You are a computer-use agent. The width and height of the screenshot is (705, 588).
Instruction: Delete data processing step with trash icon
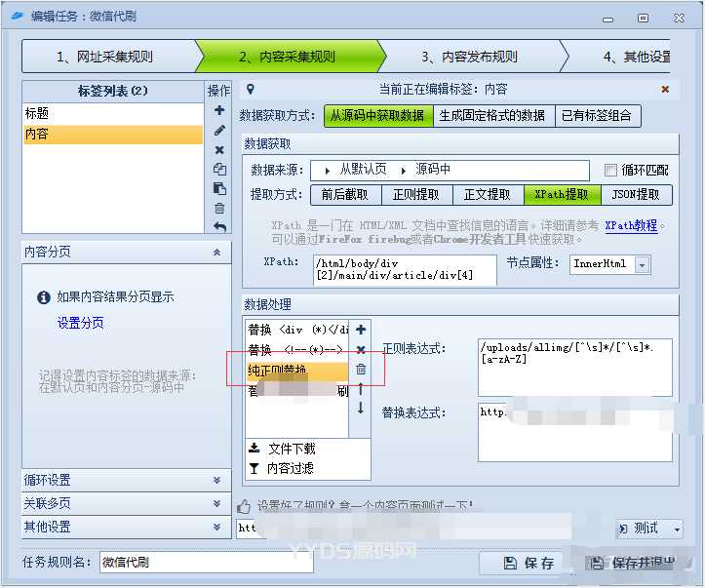click(x=361, y=370)
